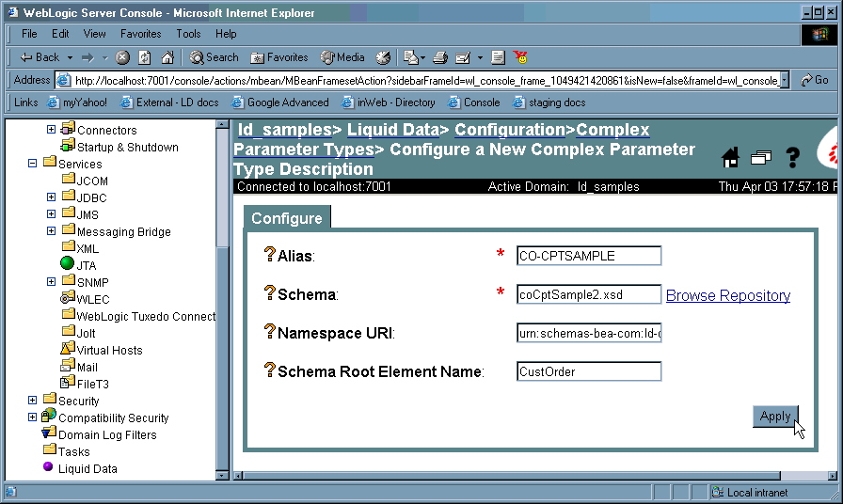
Task: Expand the JDBC tree node
Action: tap(51, 197)
